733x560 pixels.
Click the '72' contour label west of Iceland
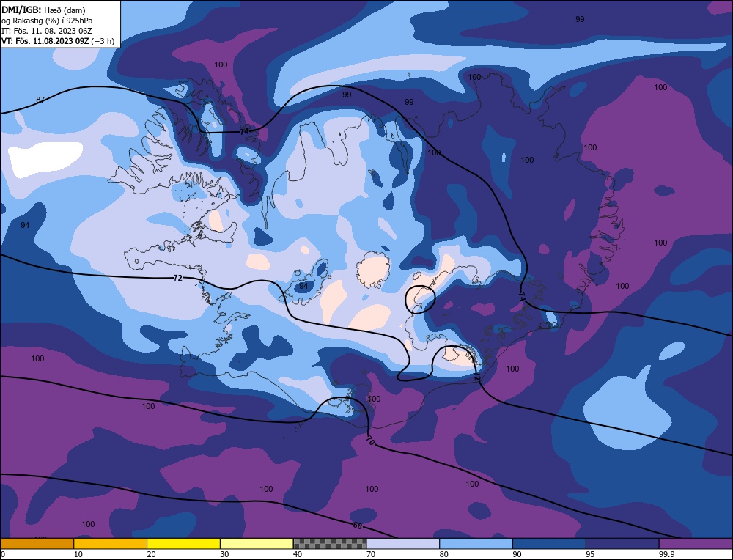tap(177, 278)
